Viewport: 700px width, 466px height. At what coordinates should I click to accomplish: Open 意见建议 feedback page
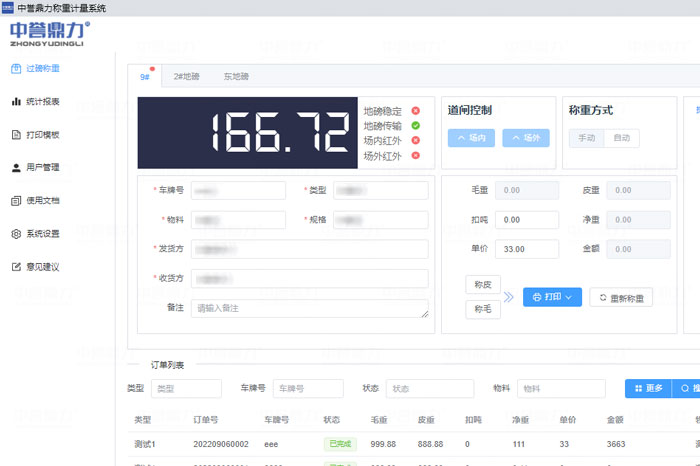42,266
